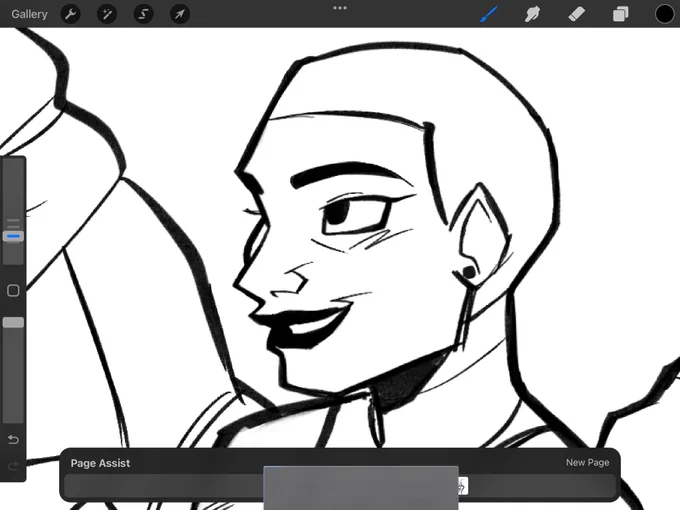This screenshot has height=510, width=680.
Task: Activate the Transform arrow tool
Action: click(180, 14)
